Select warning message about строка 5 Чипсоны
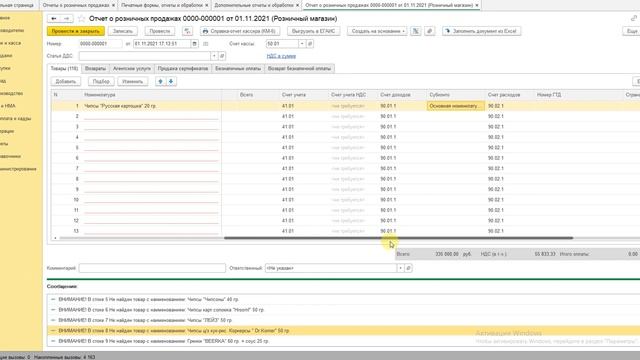The width and height of the screenshot is (640, 360). (x=149, y=300)
